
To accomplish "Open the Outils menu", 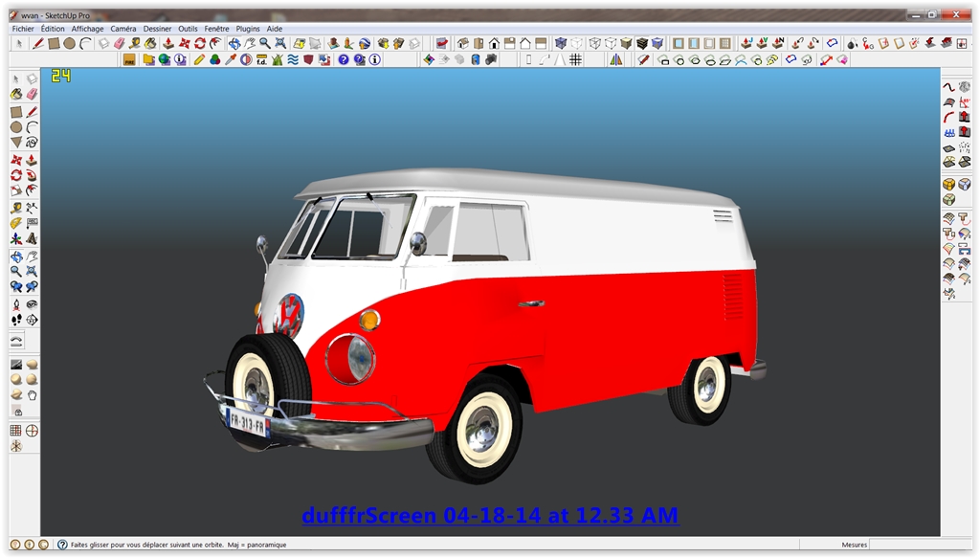I will (188, 29).
